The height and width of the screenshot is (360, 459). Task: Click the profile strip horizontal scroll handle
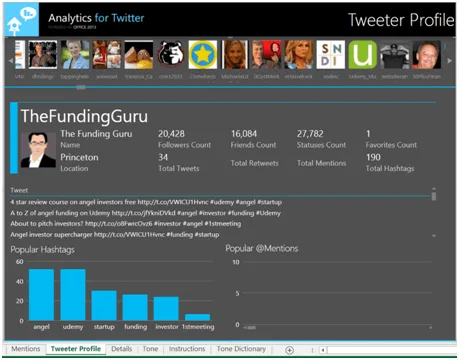tap(81, 87)
